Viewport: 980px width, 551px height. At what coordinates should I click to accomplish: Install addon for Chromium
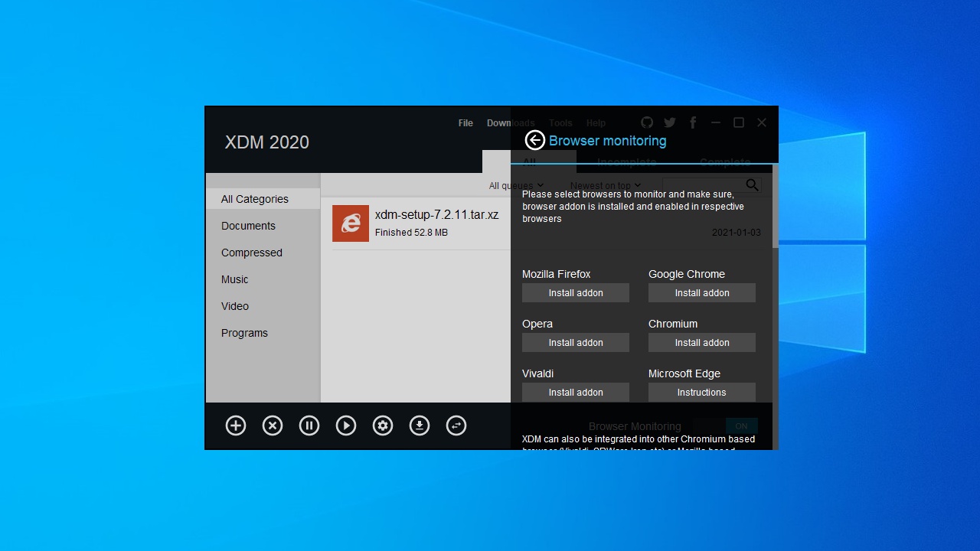pos(702,343)
